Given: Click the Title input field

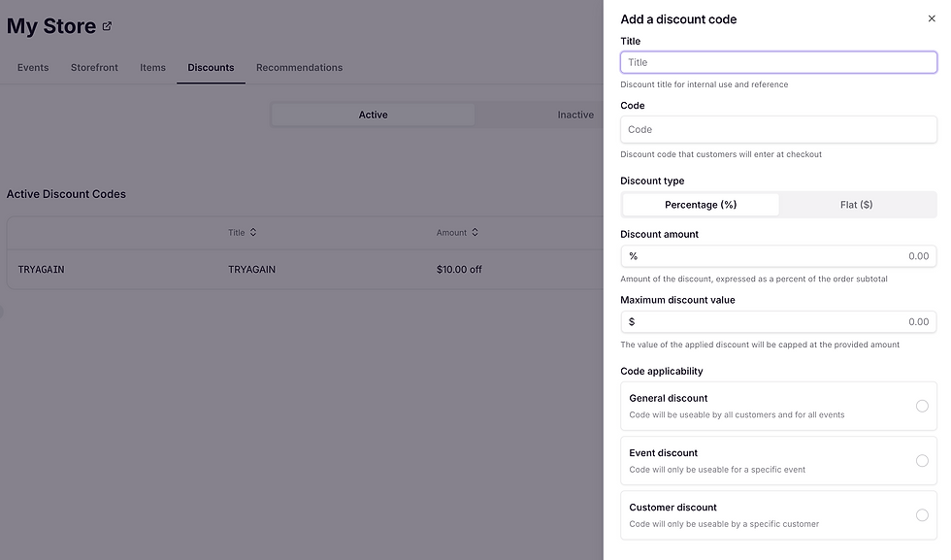Looking at the screenshot, I should pyautogui.click(x=778, y=61).
